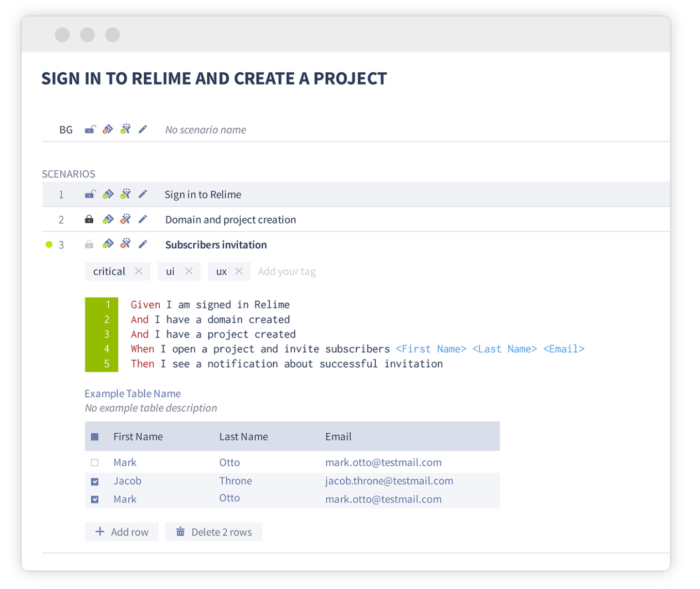
Task: Click the Throne last name cell
Action: pos(236,481)
